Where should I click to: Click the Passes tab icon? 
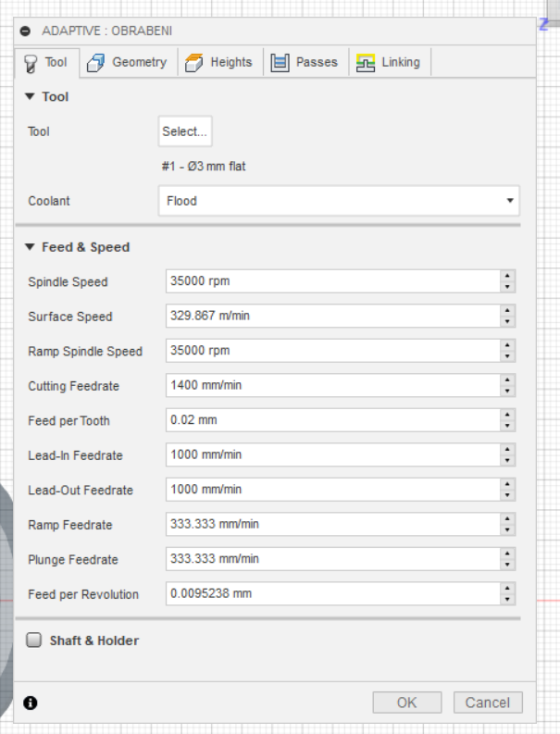click(x=280, y=63)
